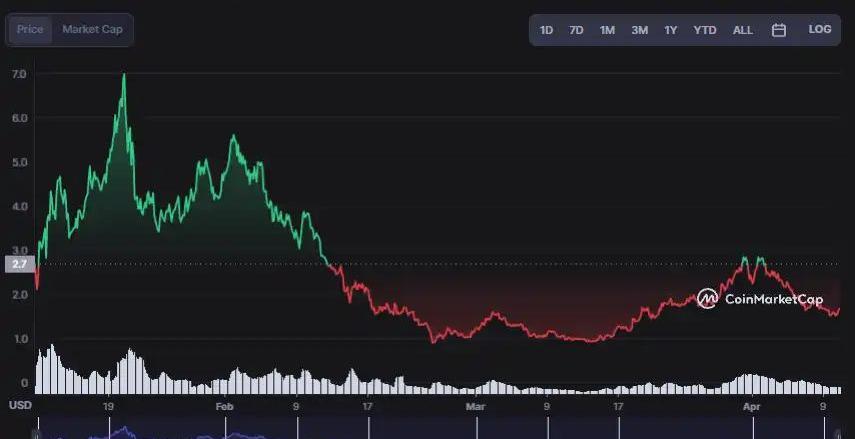Click the 2.7 opening price label
The image size is (855, 439).
(19, 264)
